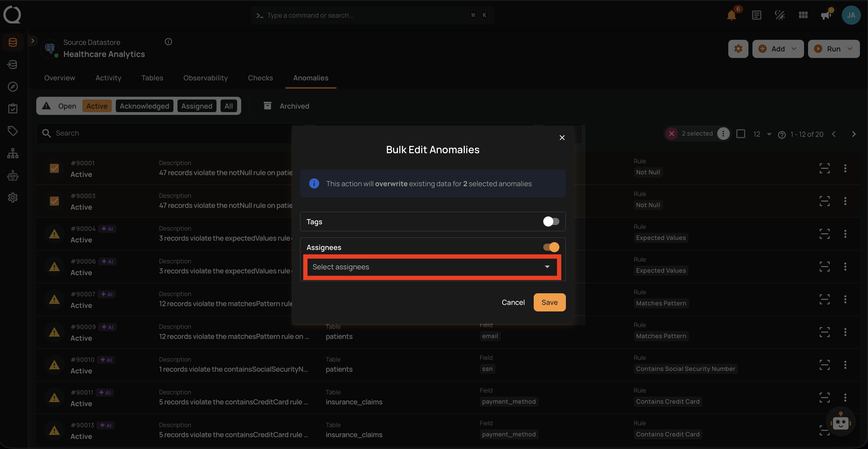
Task: Open more options for anomaly #90010
Action: coord(845,365)
